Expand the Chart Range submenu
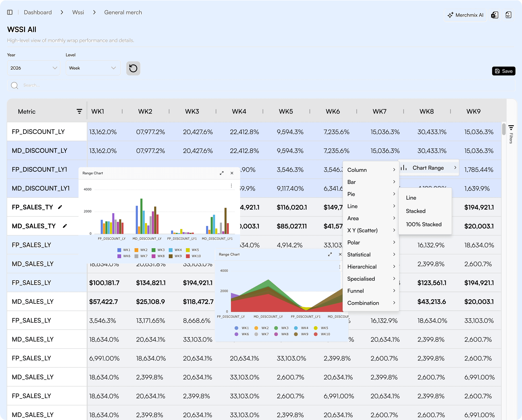This screenshot has width=522, height=420. (x=428, y=168)
